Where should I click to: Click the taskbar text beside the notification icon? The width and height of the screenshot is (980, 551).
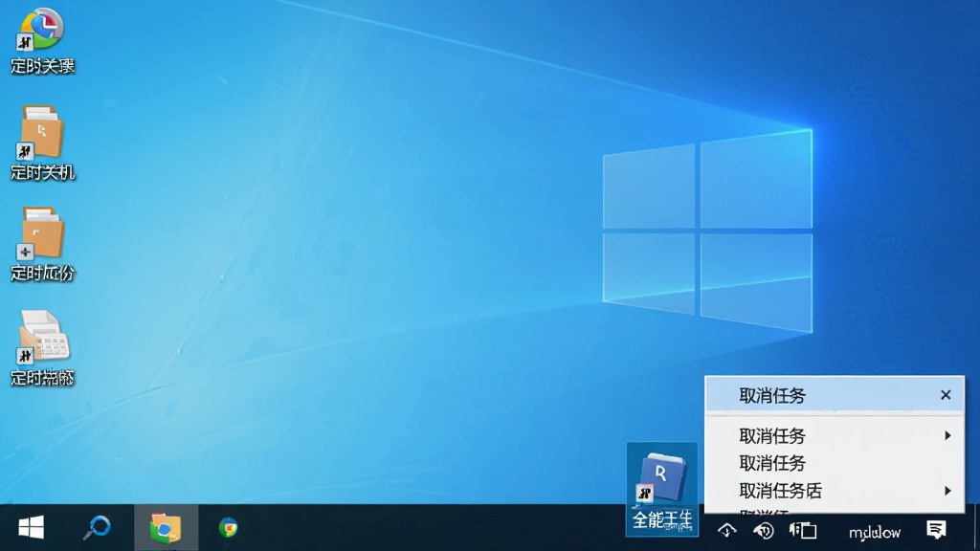tap(875, 532)
